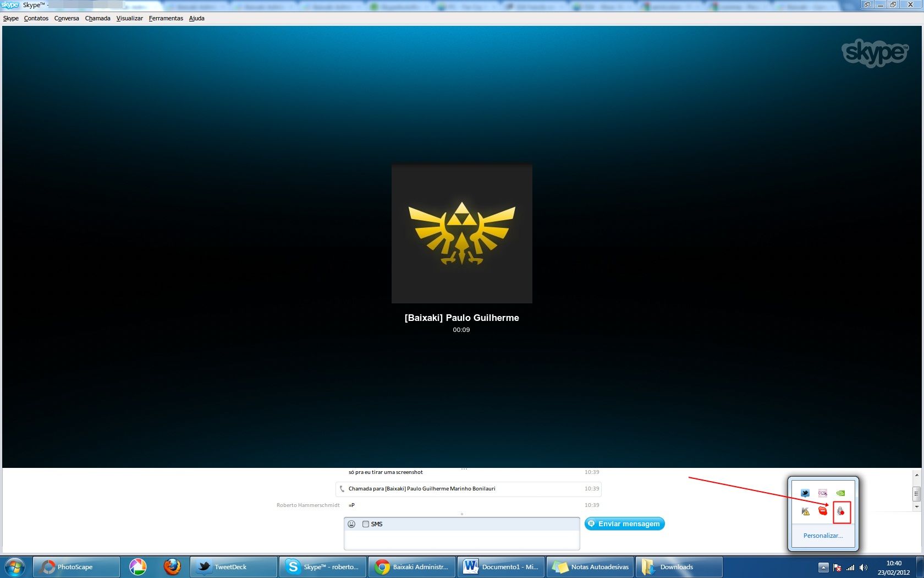
Task: Open the Ajuda menu
Action: [x=196, y=18]
